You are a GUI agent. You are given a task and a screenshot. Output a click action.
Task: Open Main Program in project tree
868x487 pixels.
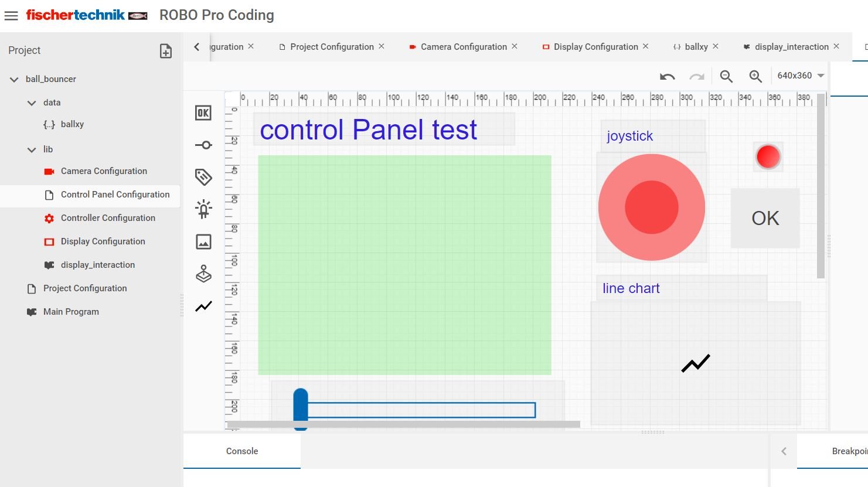pos(71,312)
